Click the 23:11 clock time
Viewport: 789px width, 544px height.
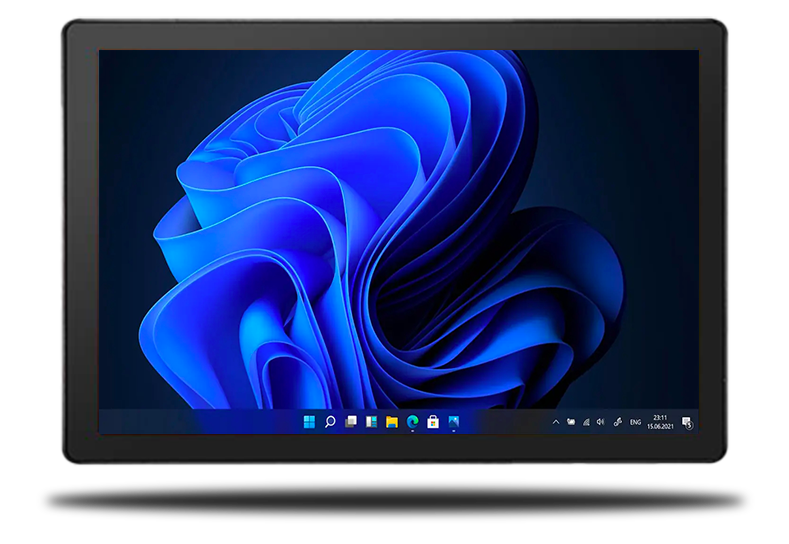pyautogui.click(x=660, y=417)
